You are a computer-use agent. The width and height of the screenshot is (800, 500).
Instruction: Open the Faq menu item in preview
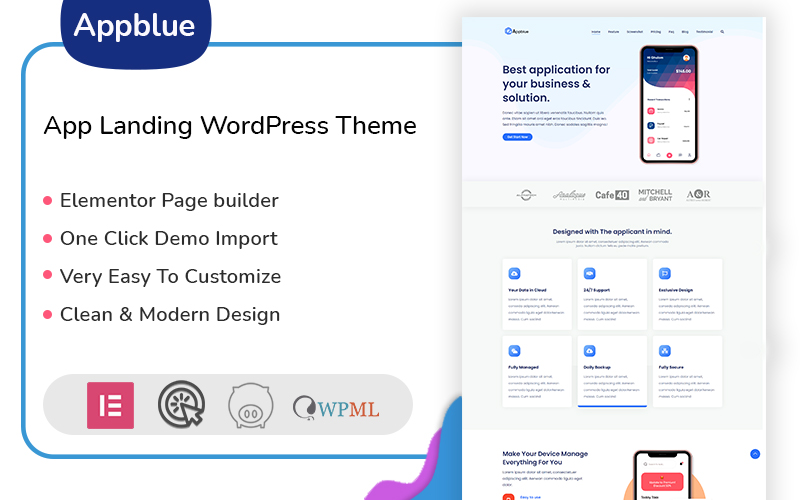(x=671, y=32)
